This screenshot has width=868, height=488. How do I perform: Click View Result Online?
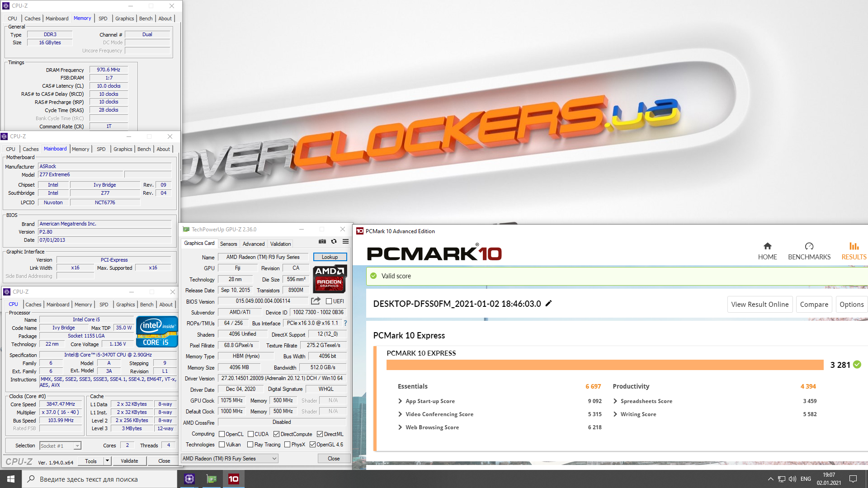[x=760, y=305]
